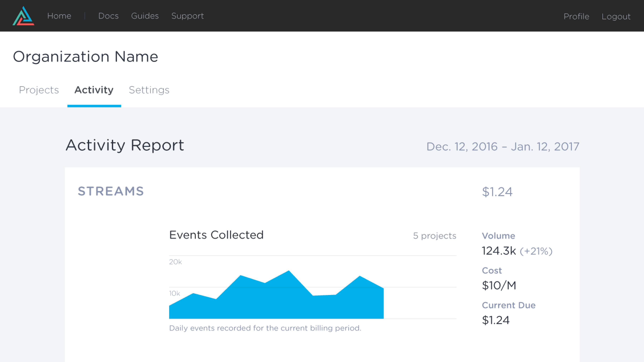
Task: Click the triangular app logo
Action: click(x=23, y=16)
